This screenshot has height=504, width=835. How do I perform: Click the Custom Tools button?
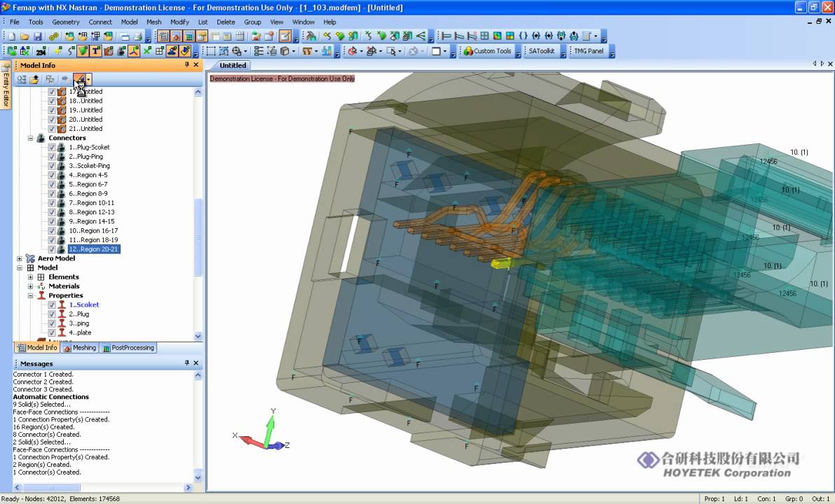[x=488, y=51]
